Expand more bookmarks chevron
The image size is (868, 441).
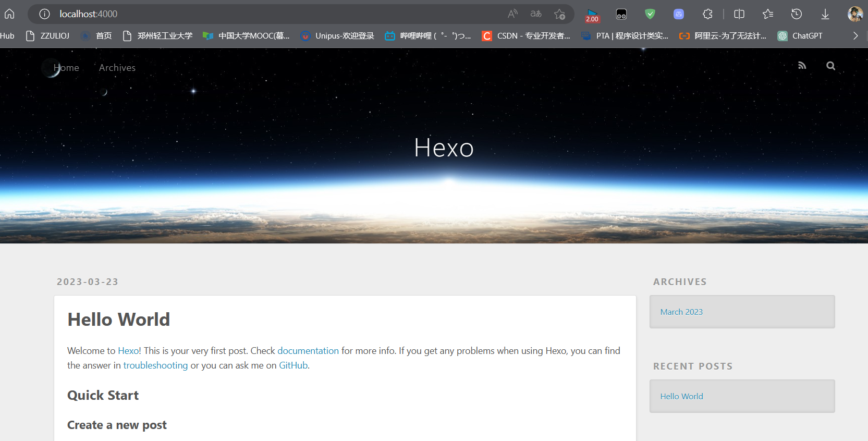pyautogui.click(x=855, y=35)
